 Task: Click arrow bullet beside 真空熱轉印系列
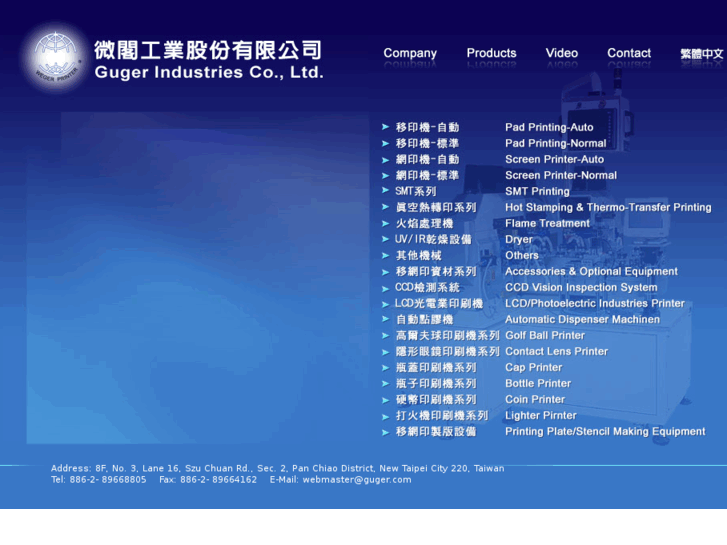click(x=385, y=207)
